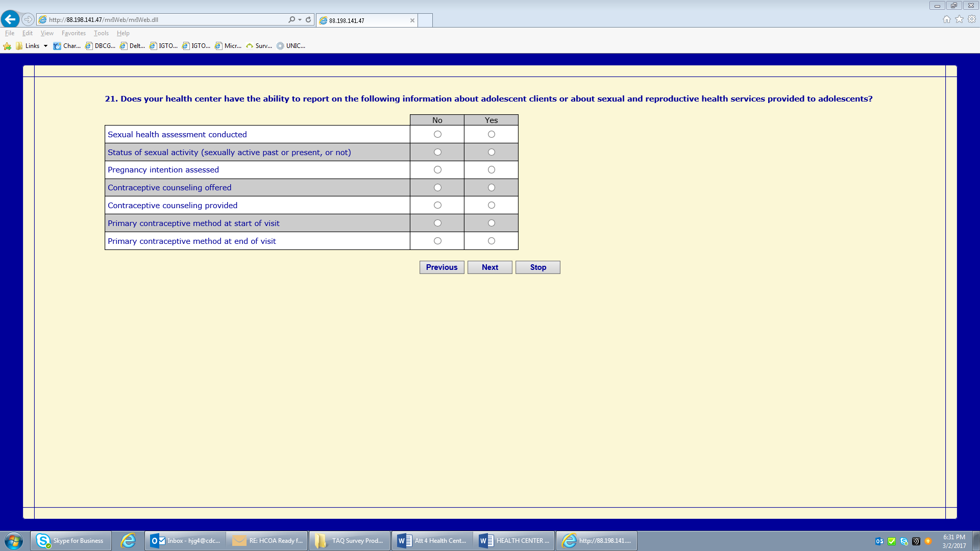Click the Add to Favorites bar icon

tap(7, 46)
